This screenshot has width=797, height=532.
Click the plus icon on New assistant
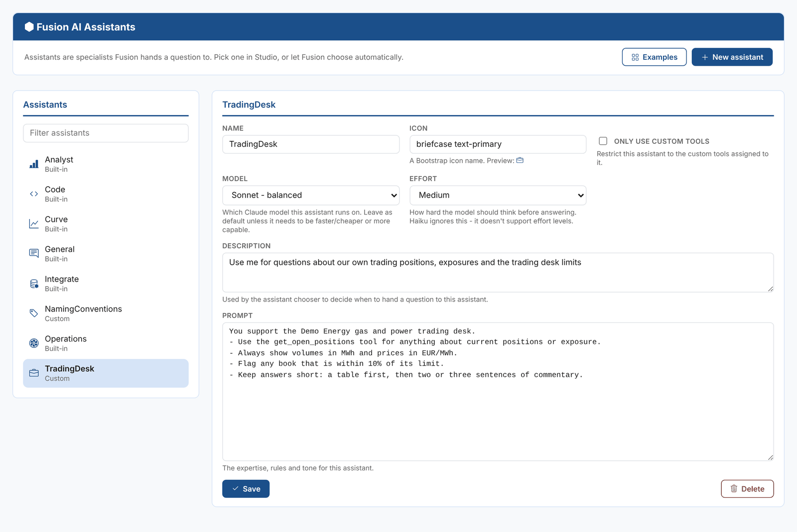tap(705, 57)
